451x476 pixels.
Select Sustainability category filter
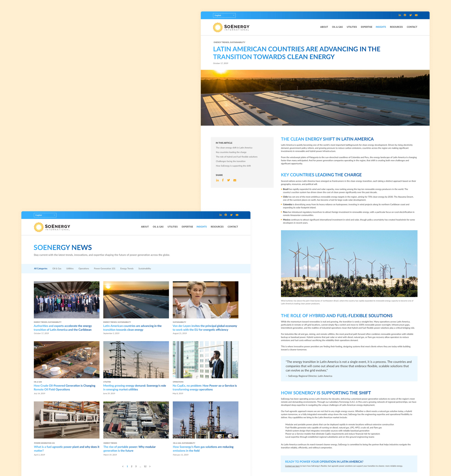[x=145, y=268]
